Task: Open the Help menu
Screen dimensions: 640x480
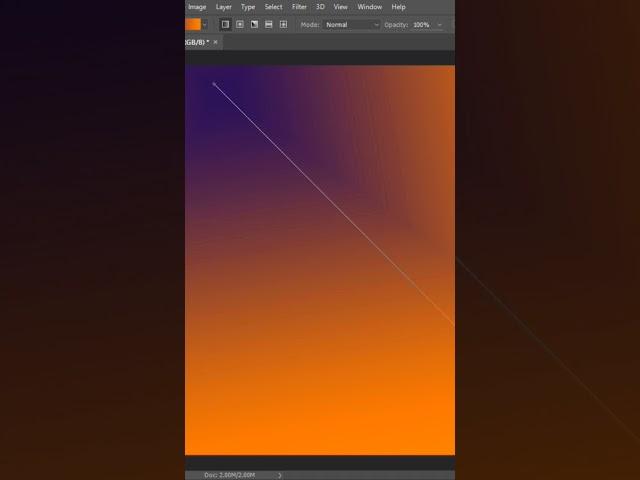Action: (398, 7)
